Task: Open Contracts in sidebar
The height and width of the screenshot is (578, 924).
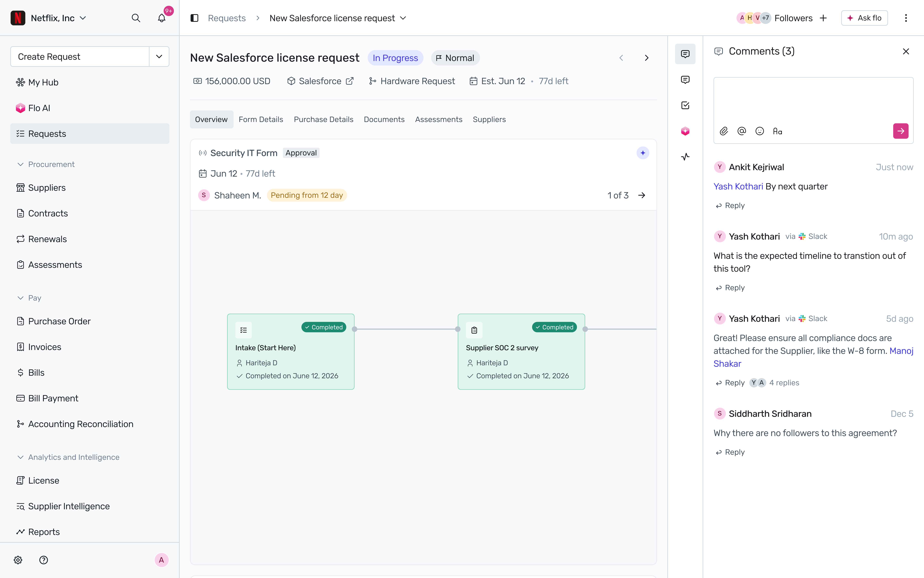Action: (90, 213)
